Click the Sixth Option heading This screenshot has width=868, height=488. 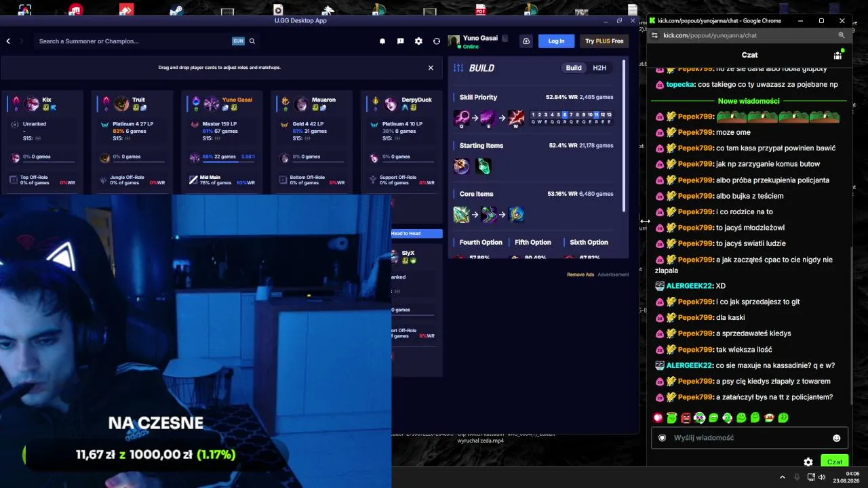coord(589,242)
